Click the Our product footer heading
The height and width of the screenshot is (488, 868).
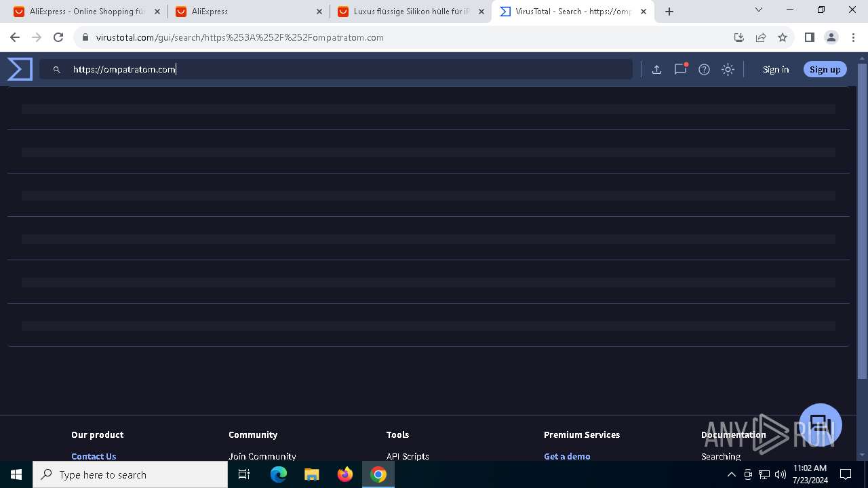pos(98,434)
